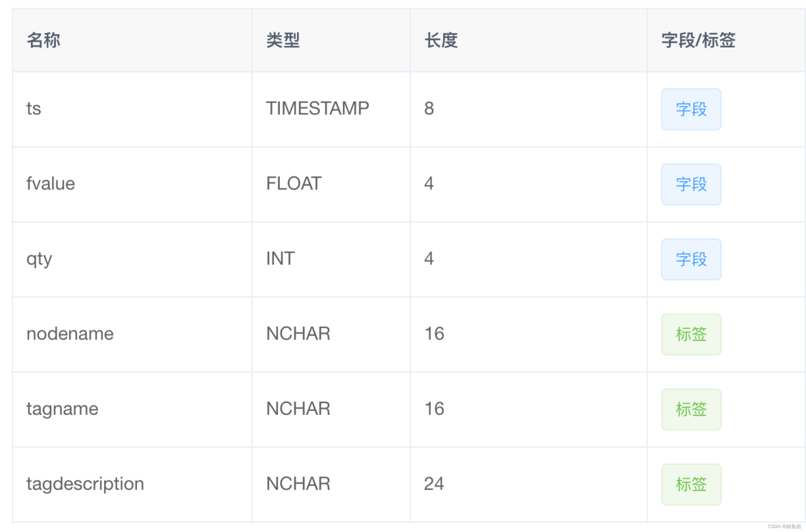
Task: Click the INT type cell
Action: pos(280,259)
